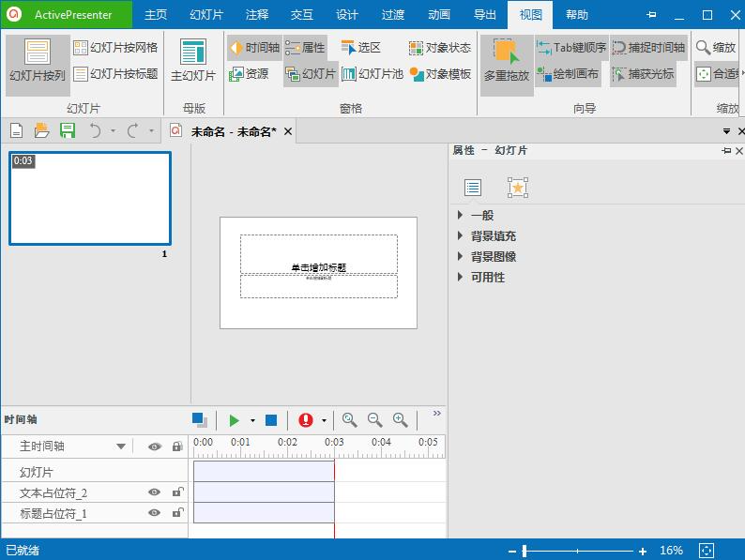Open the 对象模板 pane
The width and height of the screenshot is (745, 560).
(440, 73)
